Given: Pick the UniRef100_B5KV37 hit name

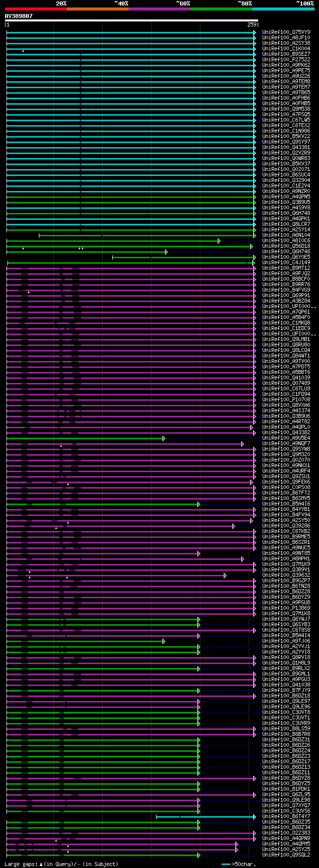Looking at the screenshot, I should (x=286, y=164).
